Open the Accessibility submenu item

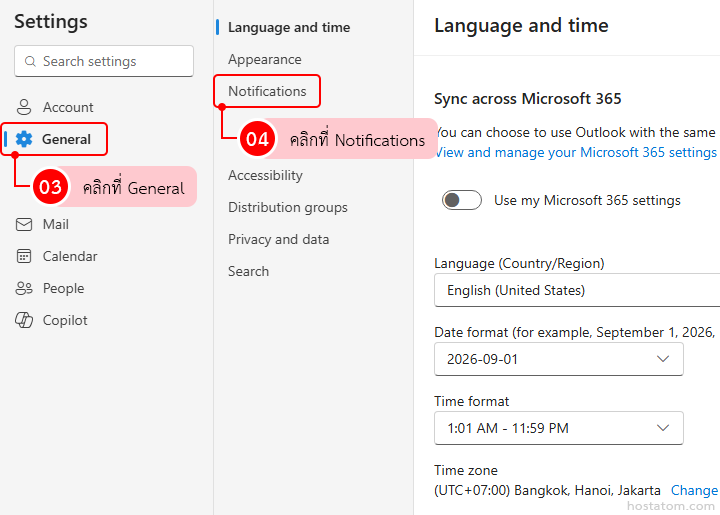click(265, 175)
